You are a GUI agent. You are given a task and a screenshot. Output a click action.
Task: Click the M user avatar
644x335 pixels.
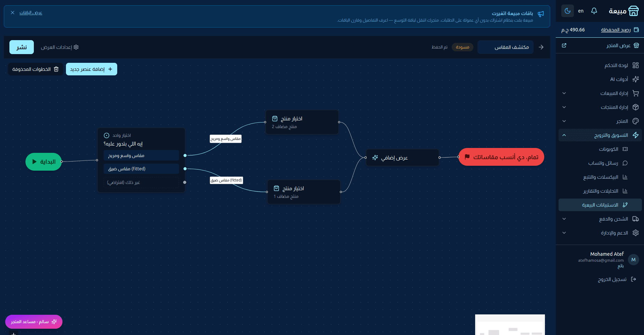point(634,260)
